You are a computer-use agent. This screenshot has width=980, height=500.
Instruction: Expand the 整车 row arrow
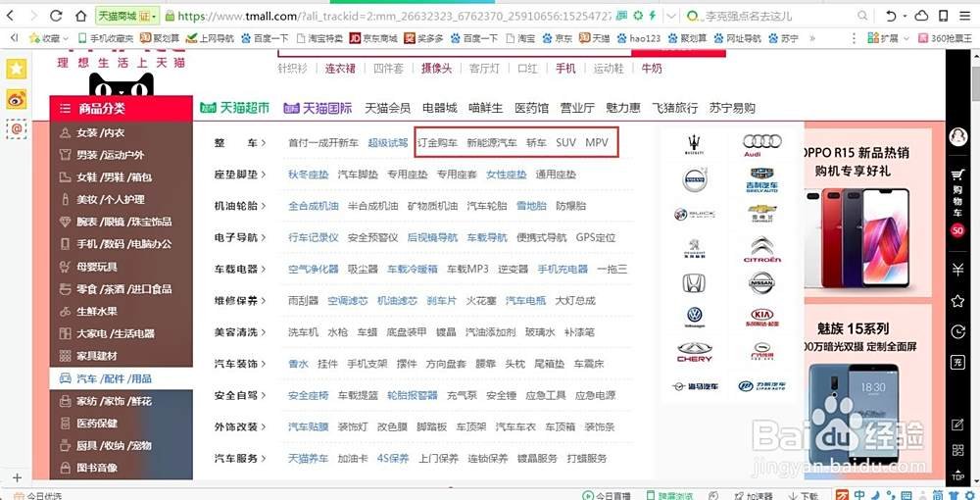(x=263, y=142)
